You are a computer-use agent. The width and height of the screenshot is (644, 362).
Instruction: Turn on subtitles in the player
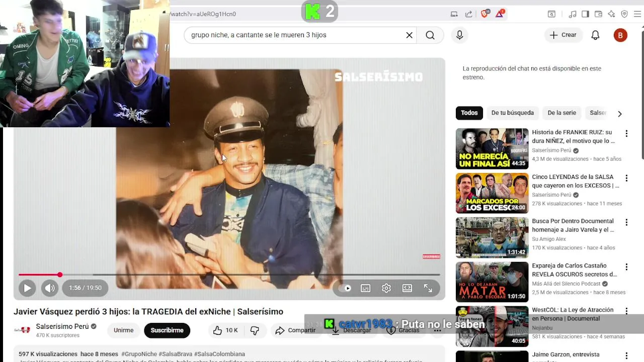(x=366, y=288)
